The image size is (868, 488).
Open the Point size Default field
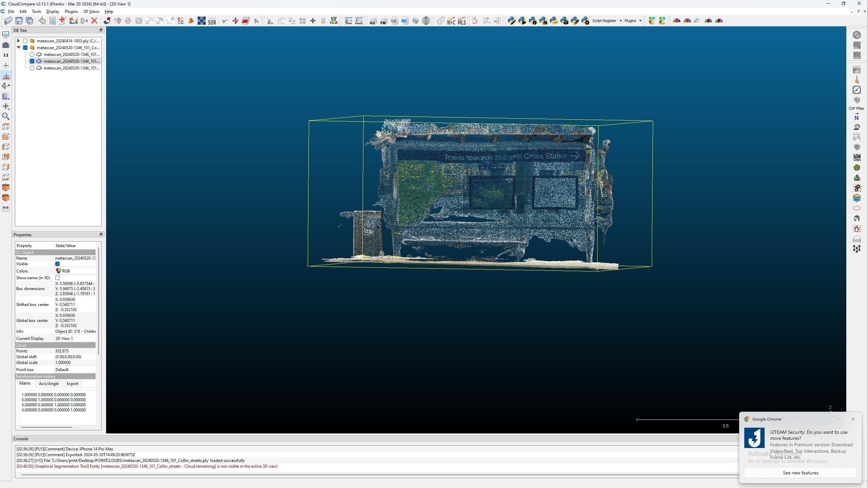point(75,370)
